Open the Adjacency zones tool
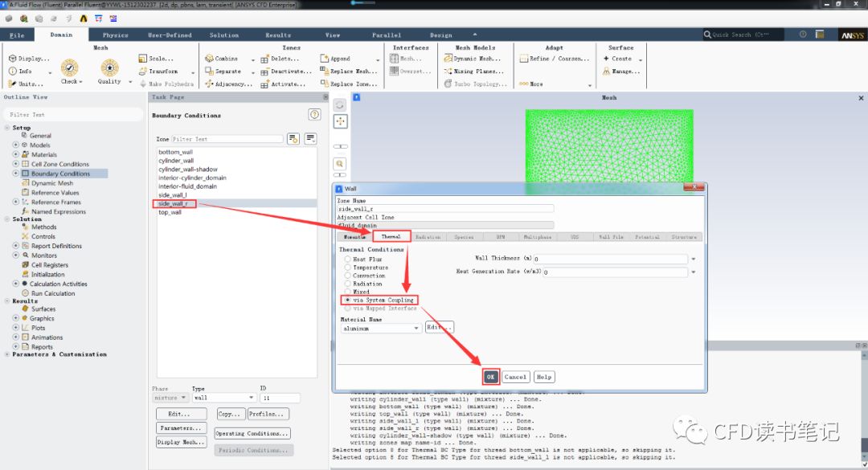The height and width of the screenshot is (470, 868). click(x=228, y=84)
